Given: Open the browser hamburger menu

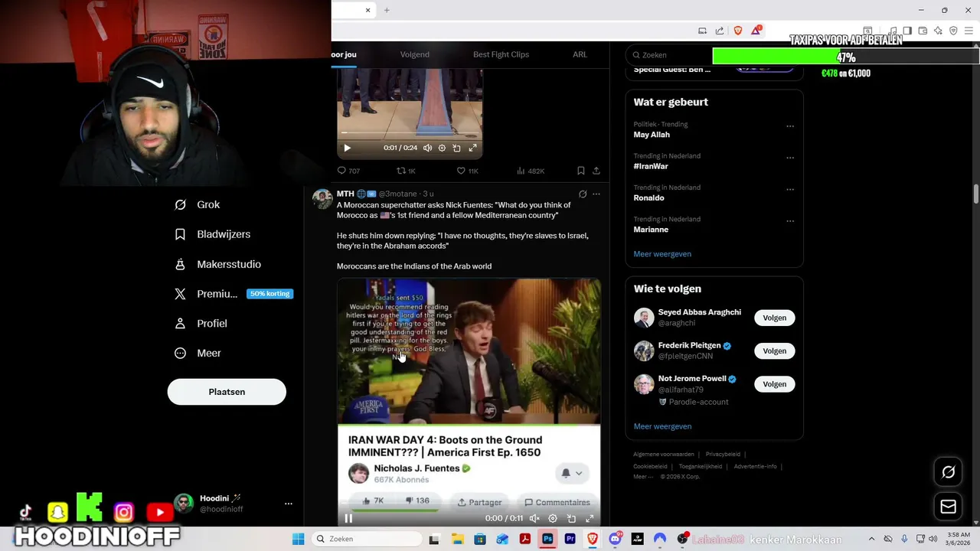Looking at the screenshot, I should (x=969, y=31).
